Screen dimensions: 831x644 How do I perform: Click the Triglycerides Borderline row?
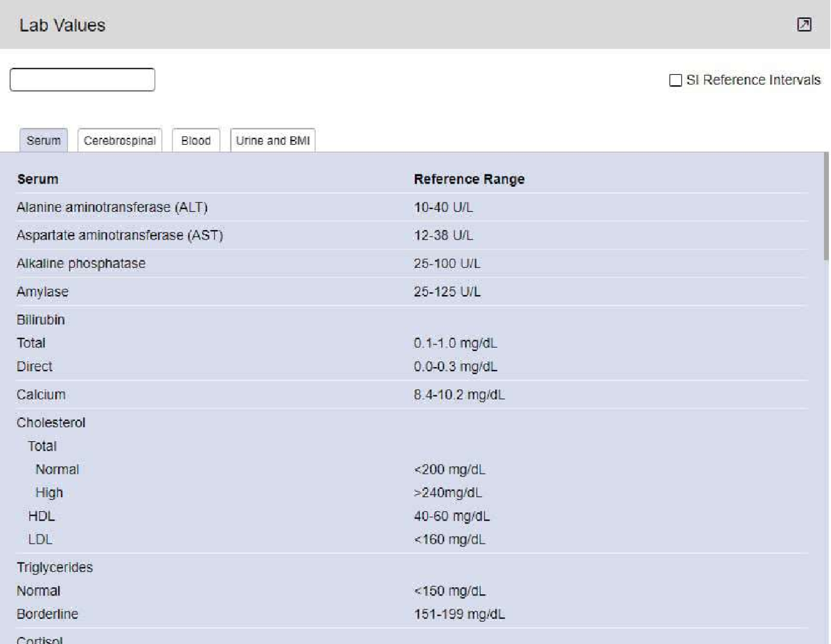(x=411, y=614)
